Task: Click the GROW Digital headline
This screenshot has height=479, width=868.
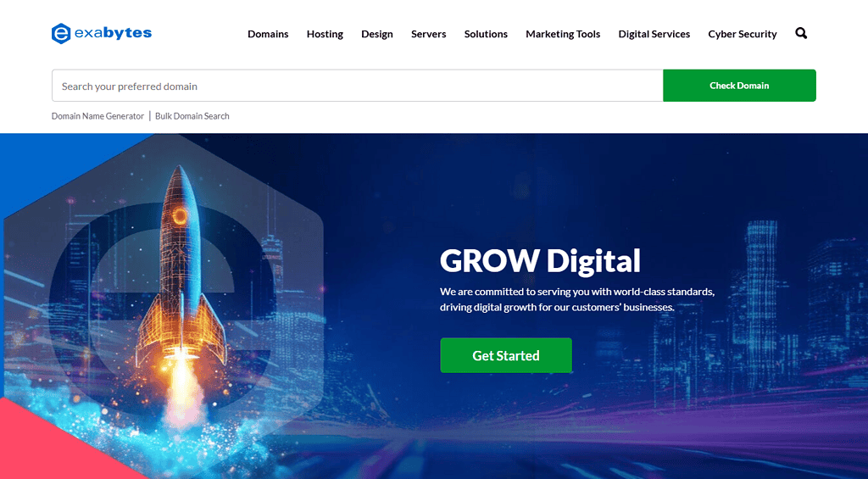Action: (x=540, y=261)
